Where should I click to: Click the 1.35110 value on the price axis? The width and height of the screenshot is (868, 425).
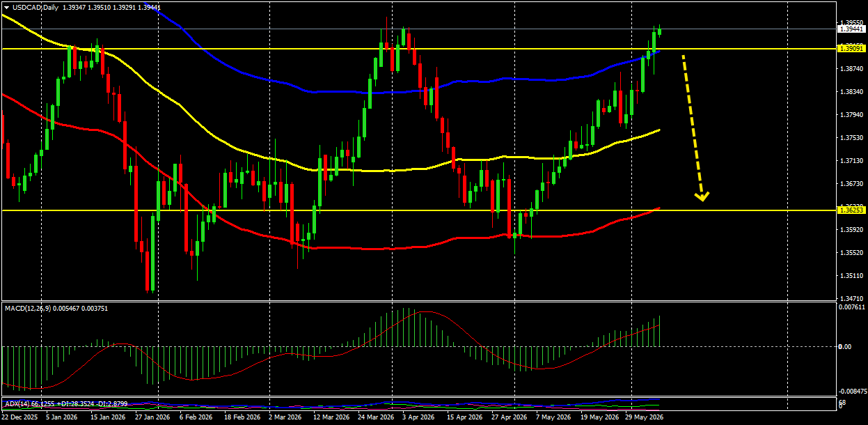point(851,276)
